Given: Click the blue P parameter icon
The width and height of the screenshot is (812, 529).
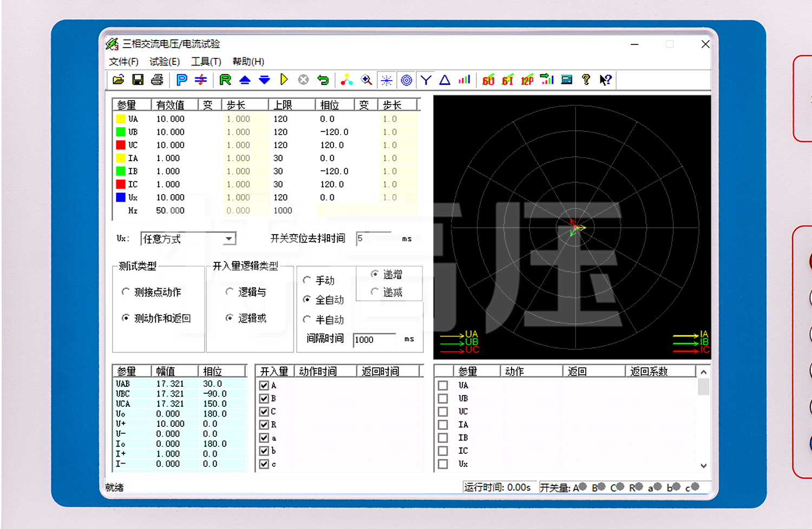Looking at the screenshot, I should (x=181, y=80).
